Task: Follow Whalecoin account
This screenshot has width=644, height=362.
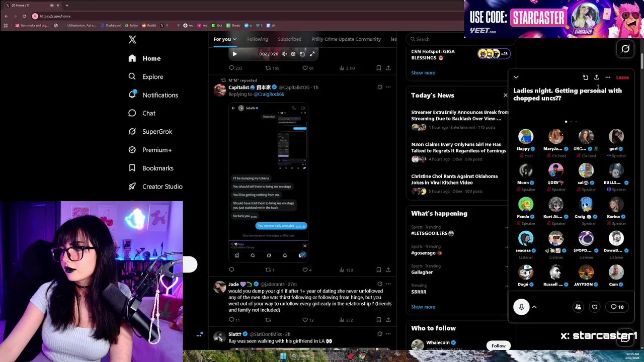Action: tap(499, 346)
